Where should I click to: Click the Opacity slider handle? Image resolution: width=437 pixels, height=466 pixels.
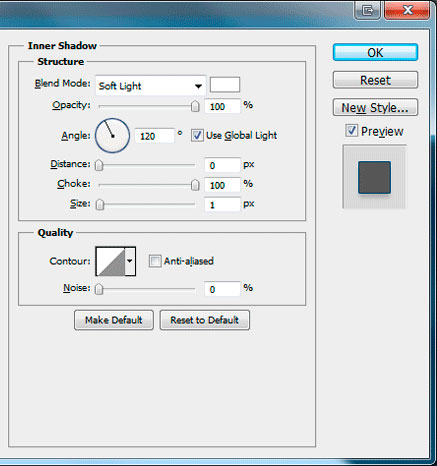click(195, 106)
